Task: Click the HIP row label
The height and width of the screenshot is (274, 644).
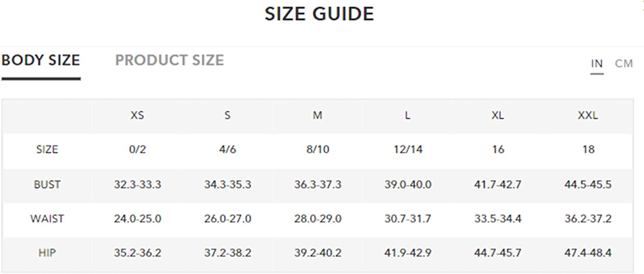Action: coord(47,253)
